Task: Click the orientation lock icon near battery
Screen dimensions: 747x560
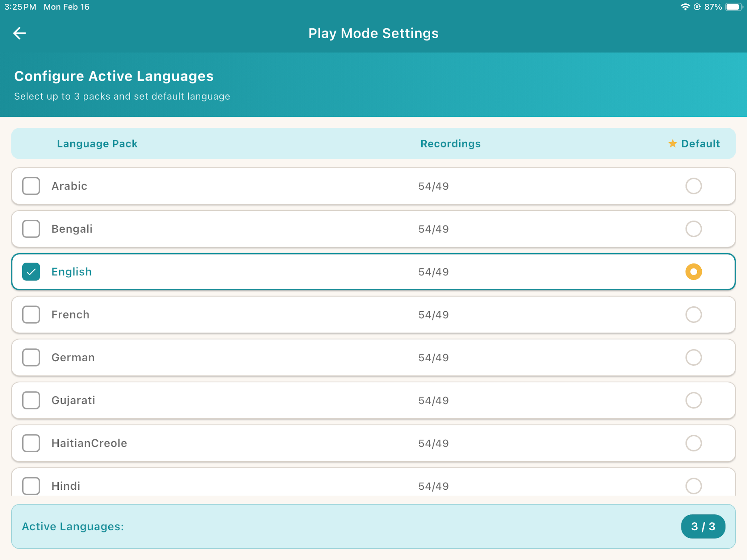Action: [x=697, y=6]
